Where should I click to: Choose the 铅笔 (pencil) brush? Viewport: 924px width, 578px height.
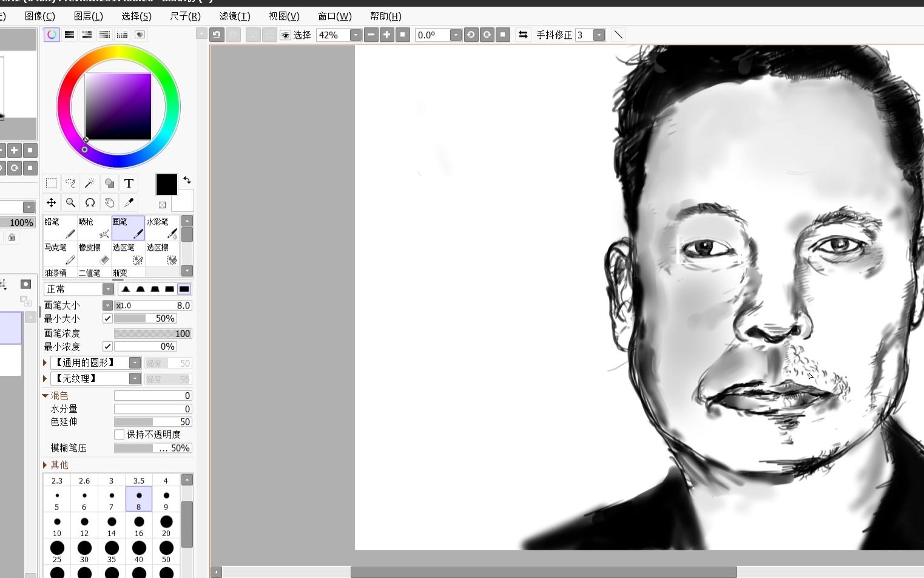pyautogui.click(x=60, y=228)
